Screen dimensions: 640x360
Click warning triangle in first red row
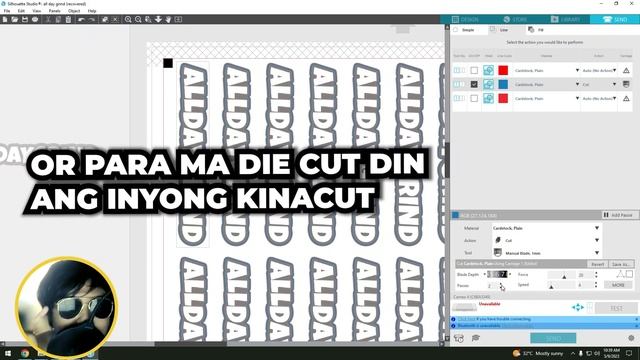point(626,70)
